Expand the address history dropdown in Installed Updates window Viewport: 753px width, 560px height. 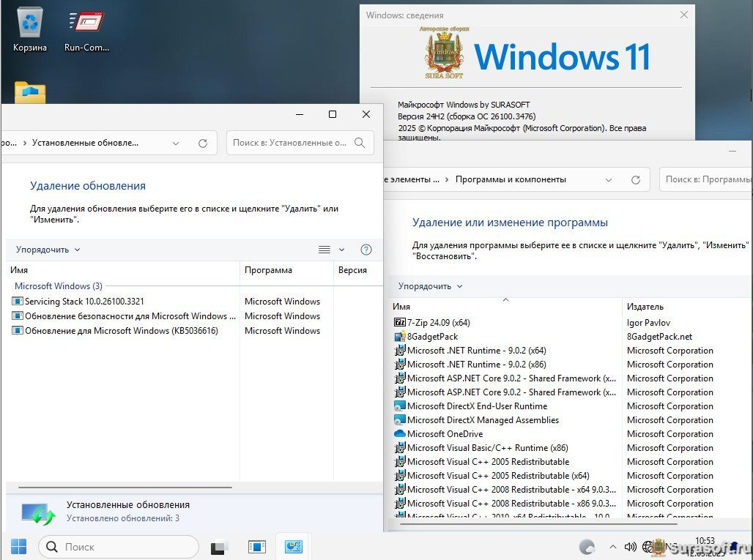click(176, 143)
